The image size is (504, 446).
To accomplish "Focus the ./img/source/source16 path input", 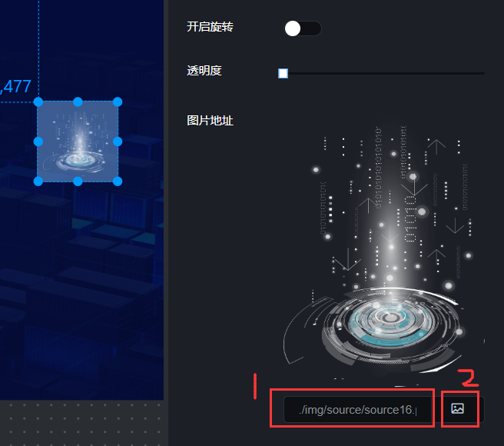I will click(358, 410).
